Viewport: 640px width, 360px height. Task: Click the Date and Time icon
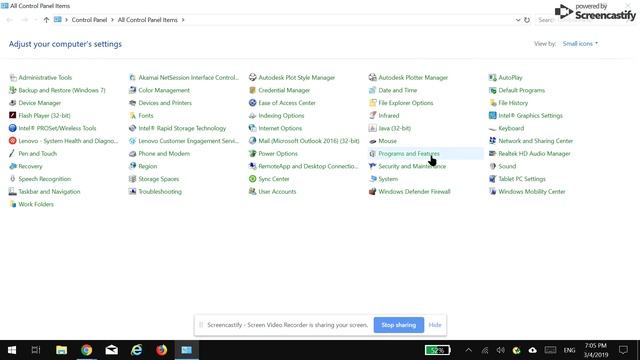pos(372,90)
